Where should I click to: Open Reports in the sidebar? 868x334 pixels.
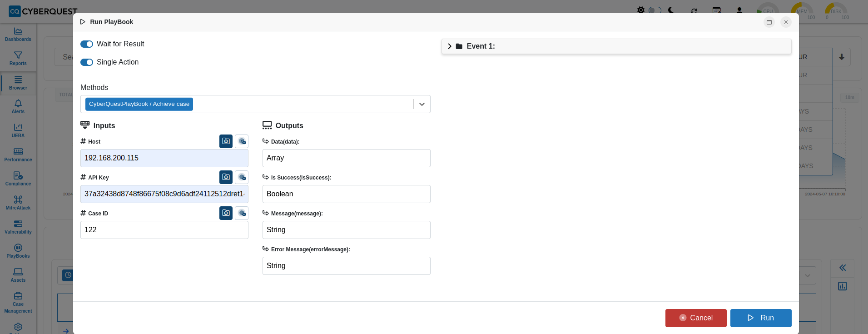[x=18, y=59]
